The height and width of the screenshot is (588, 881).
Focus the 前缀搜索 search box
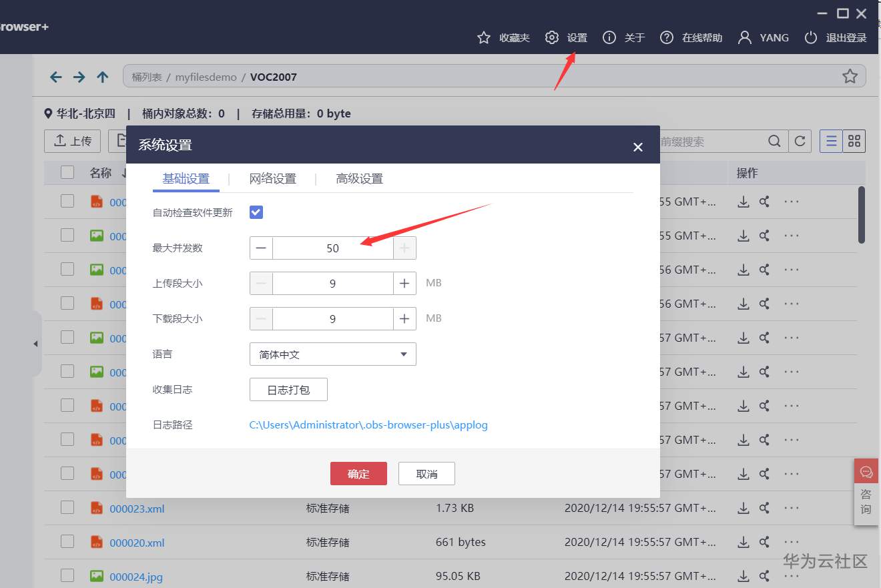tap(711, 141)
